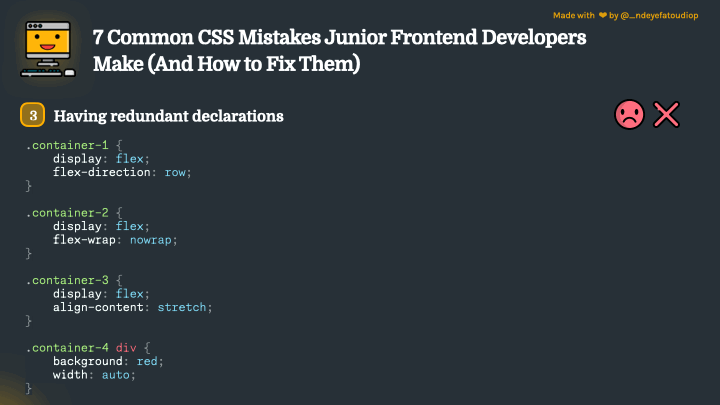
Task: Click the 'width: auto' declaration
Action: tap(94, 375)
